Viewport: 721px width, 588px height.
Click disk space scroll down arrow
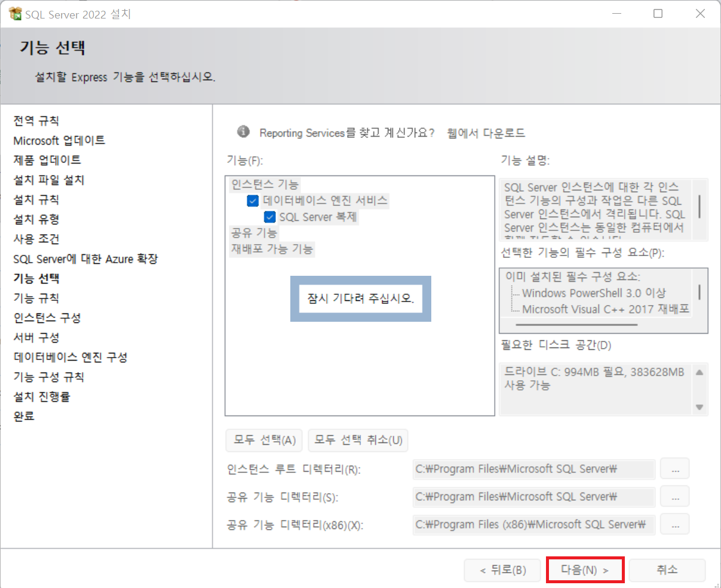[699, 407]
